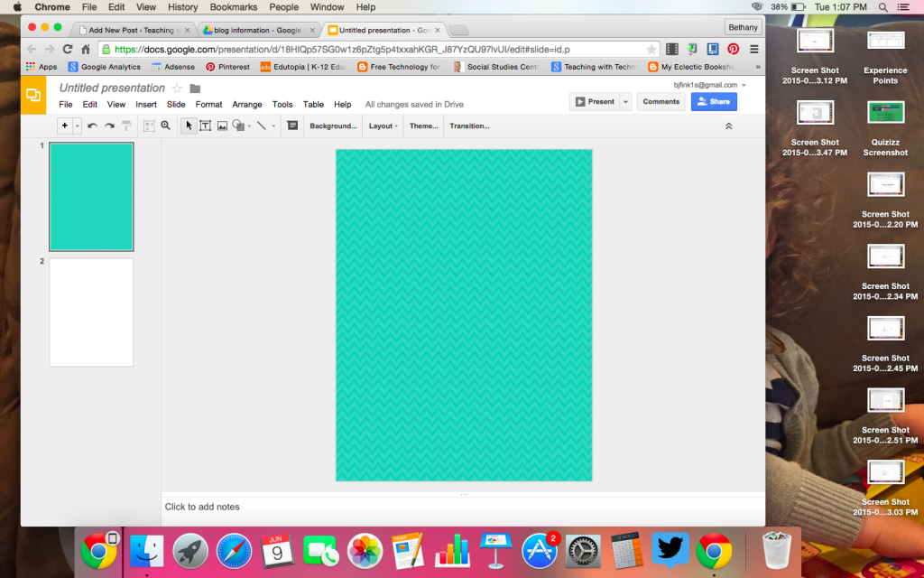Viewport: 924px width, 578px height.
Task: Choose the Select arrow tool
Action: (189, 126)
